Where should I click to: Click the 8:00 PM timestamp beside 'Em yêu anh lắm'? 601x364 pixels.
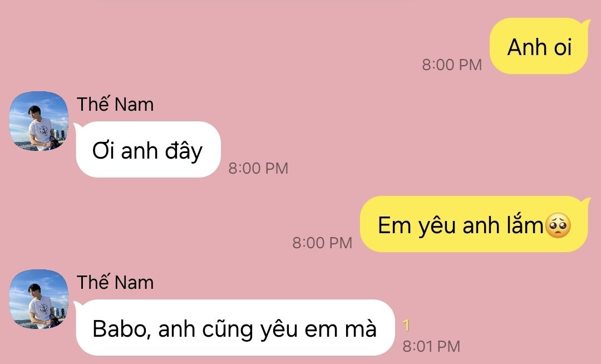(322, 243)
